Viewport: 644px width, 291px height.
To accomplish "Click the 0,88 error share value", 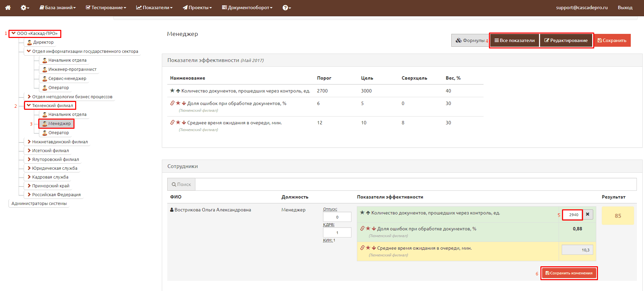I will pos(577,229).
